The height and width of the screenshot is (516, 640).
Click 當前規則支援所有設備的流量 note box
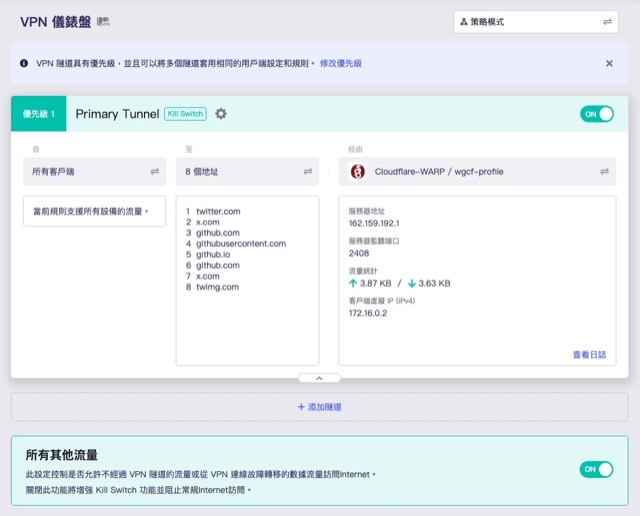click(x=94, y=211)
